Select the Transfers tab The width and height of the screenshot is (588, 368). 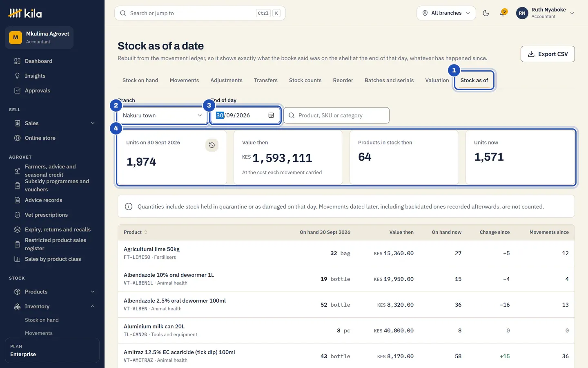coord(266,81)
